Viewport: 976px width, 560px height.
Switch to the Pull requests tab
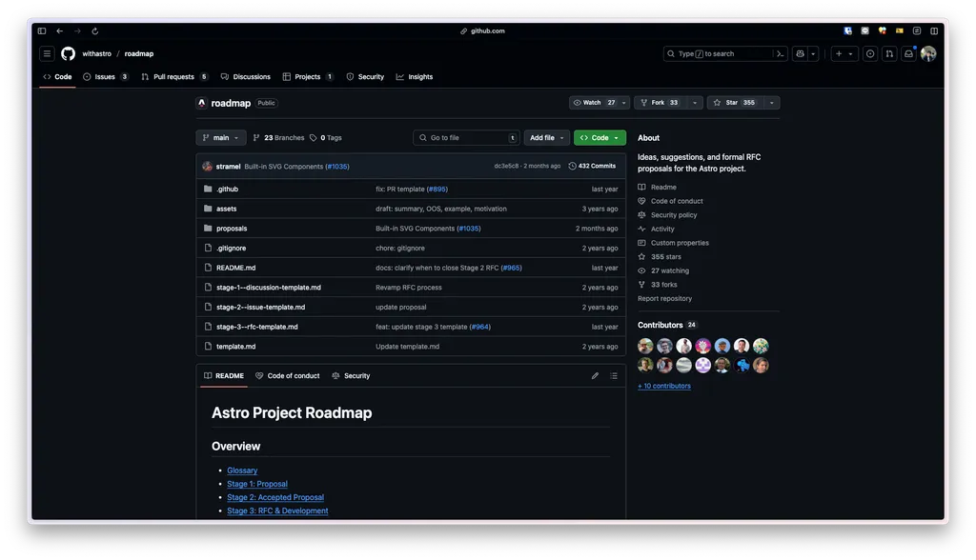pos(174,77)
